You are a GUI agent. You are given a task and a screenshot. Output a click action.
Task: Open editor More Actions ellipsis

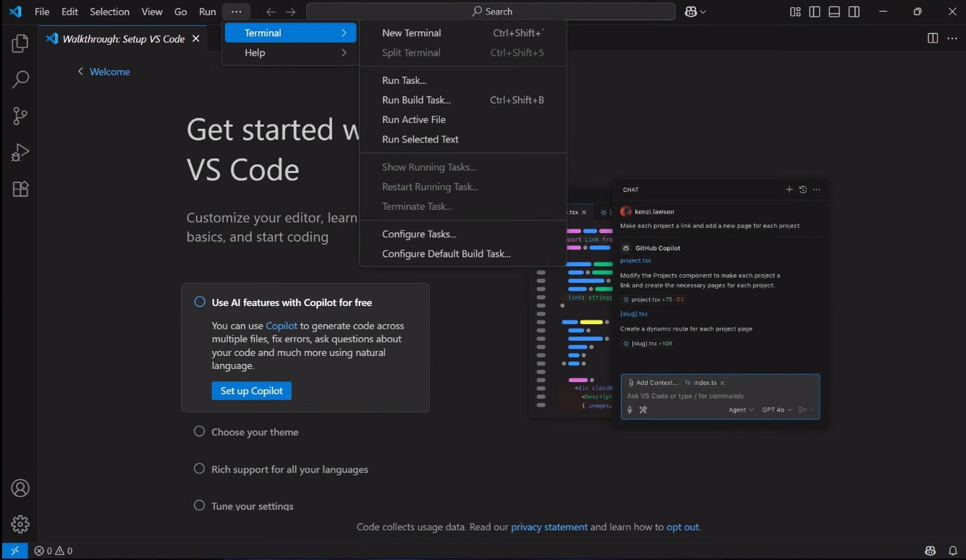[952, 38]
